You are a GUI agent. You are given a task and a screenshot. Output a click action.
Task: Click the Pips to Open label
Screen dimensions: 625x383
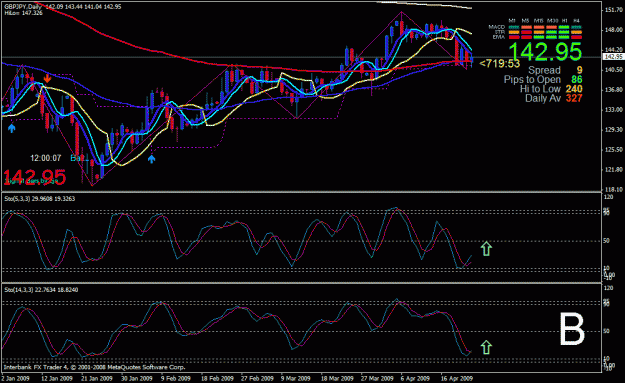pos(532,80)
